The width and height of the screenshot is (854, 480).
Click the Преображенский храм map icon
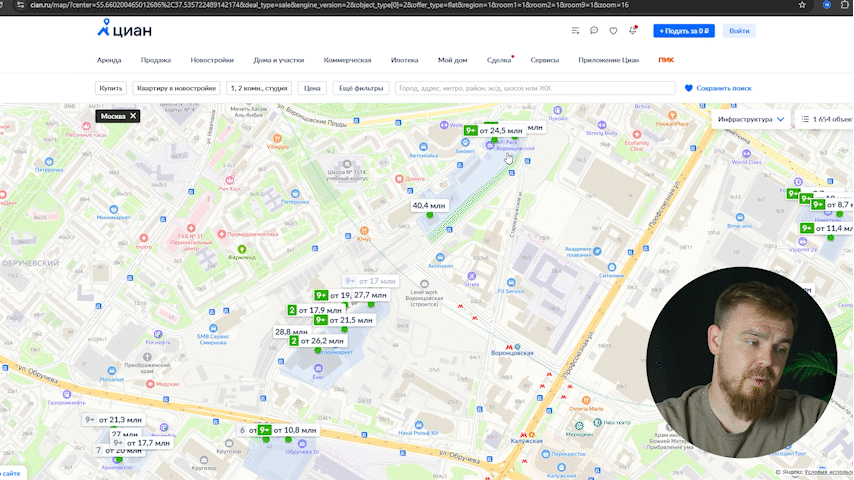click(147, 357)
